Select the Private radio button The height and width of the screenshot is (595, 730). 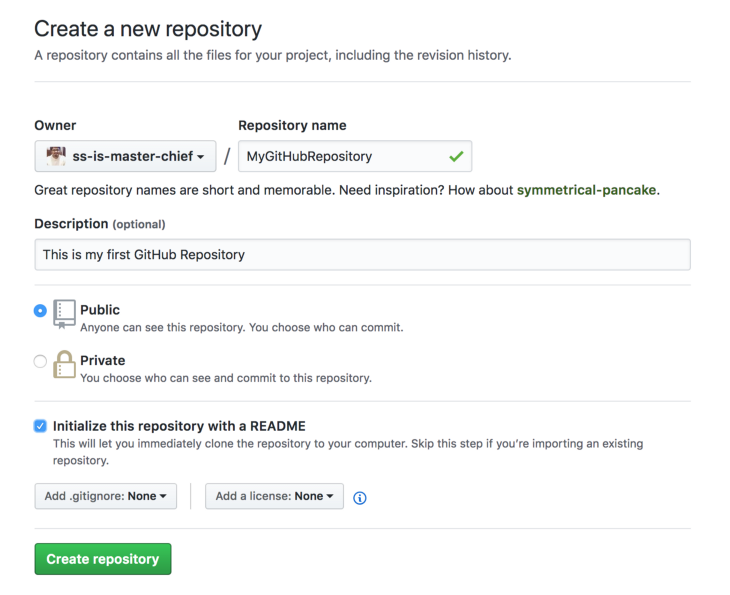click(x=40, y=361)
